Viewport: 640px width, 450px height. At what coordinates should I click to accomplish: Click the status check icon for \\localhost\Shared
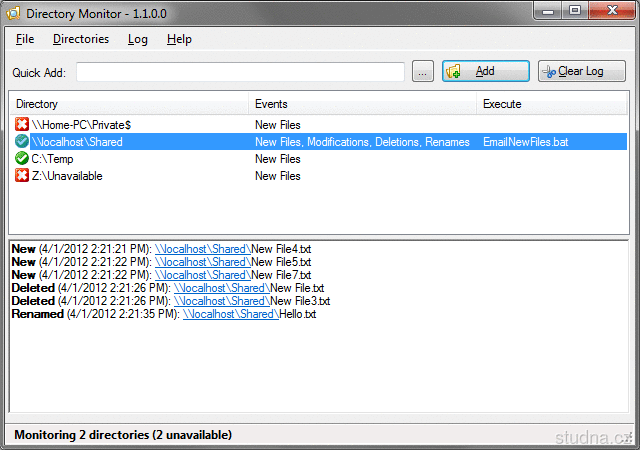coord(22,141)
